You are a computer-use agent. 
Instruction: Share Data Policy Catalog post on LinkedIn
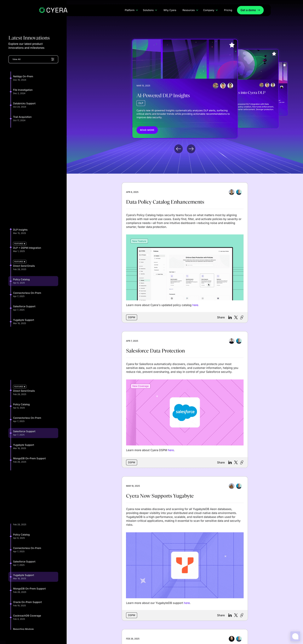(x=230, y=318)
